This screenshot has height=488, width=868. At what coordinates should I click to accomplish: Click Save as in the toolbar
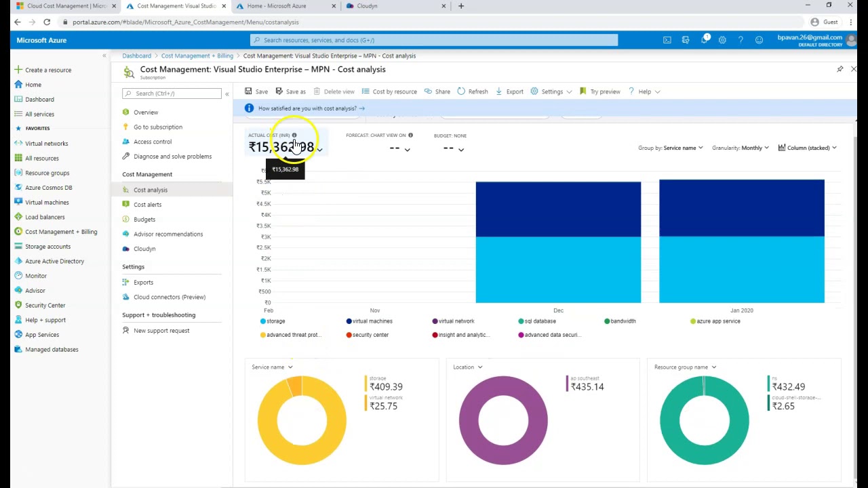coord(290,91)
